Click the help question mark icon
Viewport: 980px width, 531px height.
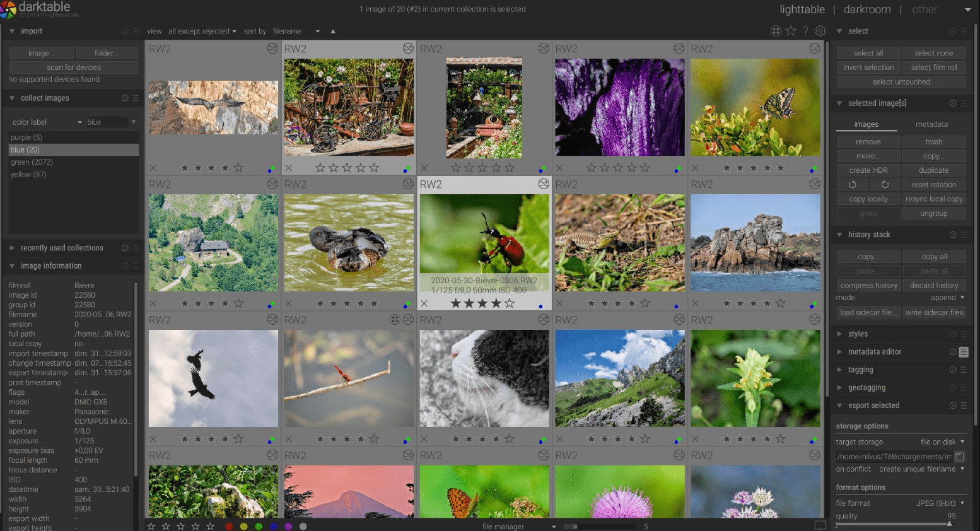click(x=805, y=31)
